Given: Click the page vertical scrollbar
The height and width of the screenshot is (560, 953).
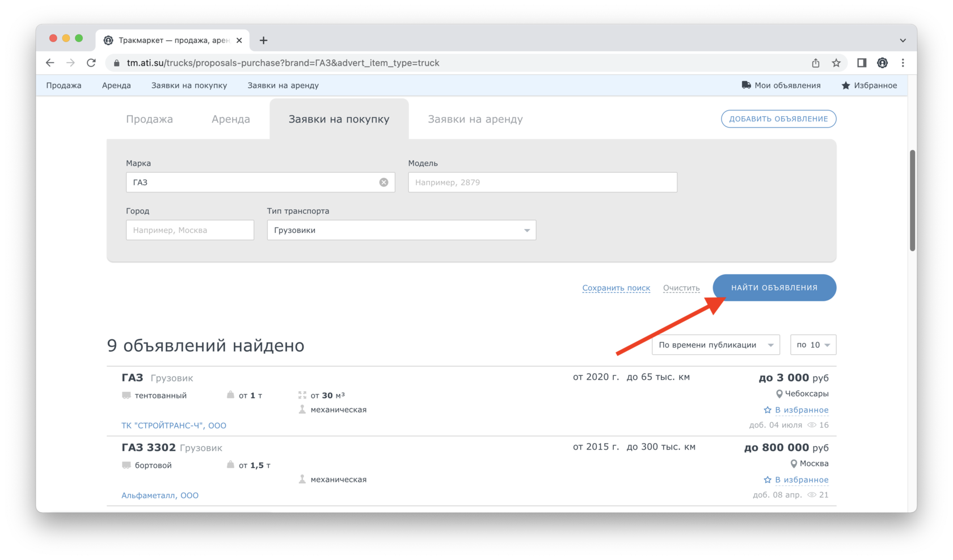Looking at the screenshot, I should tap(912, 201).
